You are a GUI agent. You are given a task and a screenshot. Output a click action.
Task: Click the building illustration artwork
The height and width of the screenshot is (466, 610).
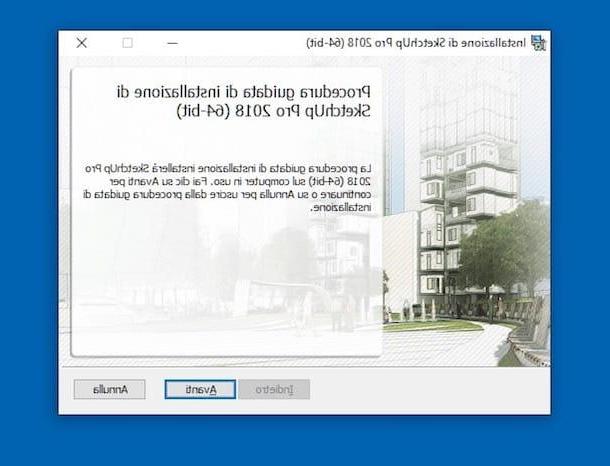click(x=466, y=211)
